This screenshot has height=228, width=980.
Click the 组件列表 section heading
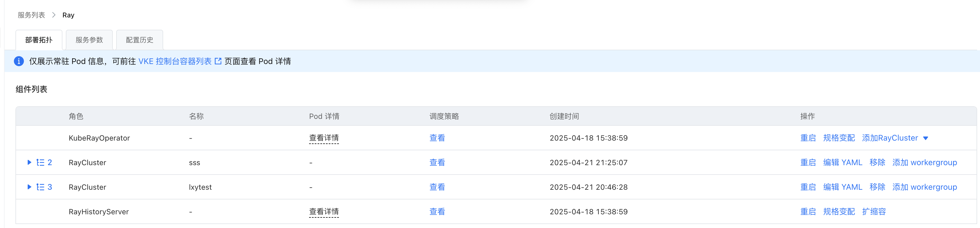pyautogui.click(x=31, y=89)
